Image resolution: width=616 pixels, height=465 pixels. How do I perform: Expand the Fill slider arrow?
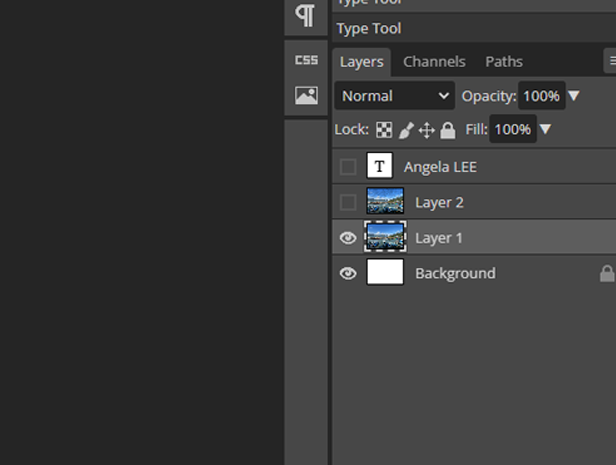tap(546, 130)
